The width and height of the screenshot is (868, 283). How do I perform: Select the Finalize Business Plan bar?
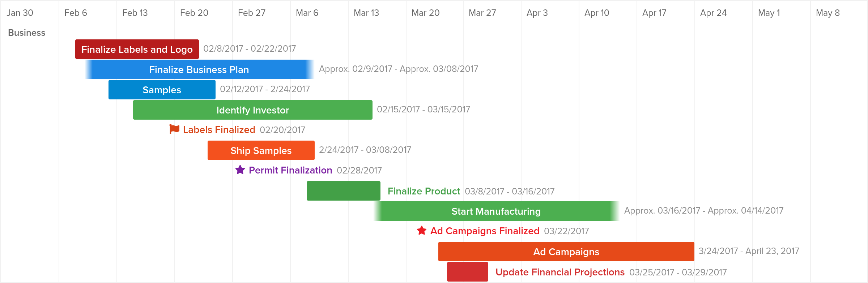pyautogui.click(x=199, y=69)
